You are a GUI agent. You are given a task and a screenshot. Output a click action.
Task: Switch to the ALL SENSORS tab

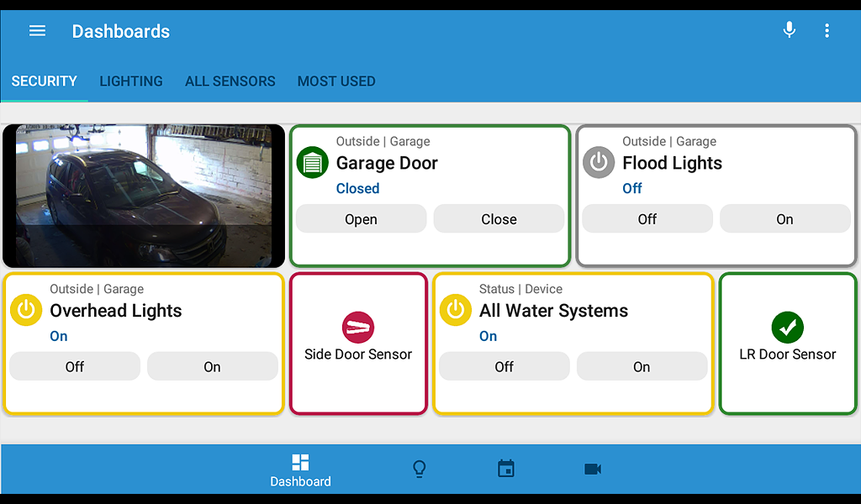point(230,81)
